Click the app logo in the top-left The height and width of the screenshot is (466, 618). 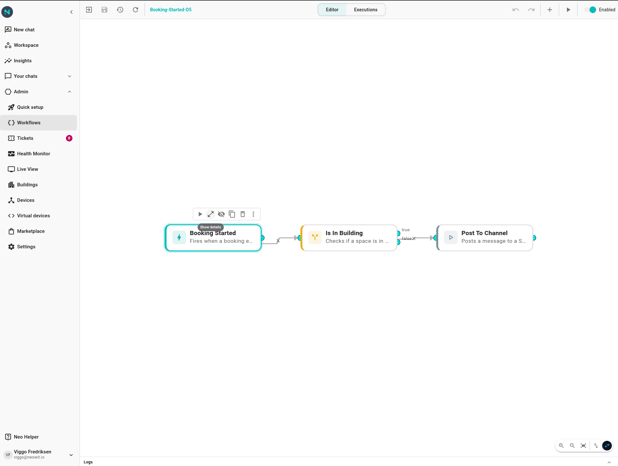tap(7, 12)
